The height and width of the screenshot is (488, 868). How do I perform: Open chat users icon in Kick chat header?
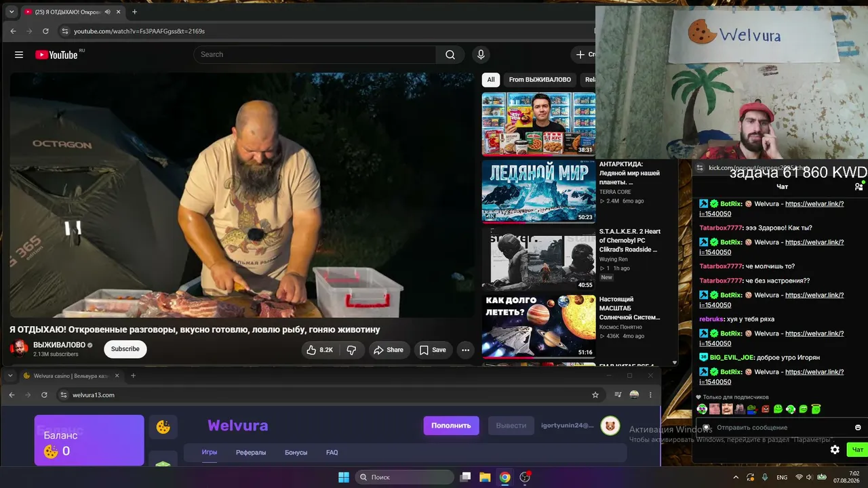[859, 186]
